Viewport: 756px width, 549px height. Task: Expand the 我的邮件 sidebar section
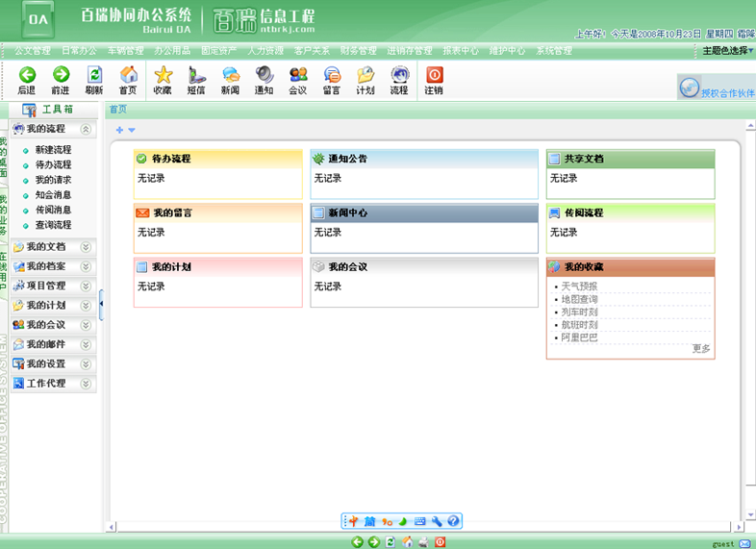(x=86, y=344)
